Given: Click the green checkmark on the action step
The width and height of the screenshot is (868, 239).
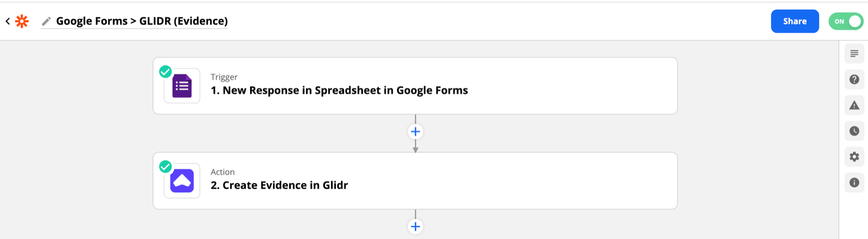Looking at the screenshot, I should (165, 167).
